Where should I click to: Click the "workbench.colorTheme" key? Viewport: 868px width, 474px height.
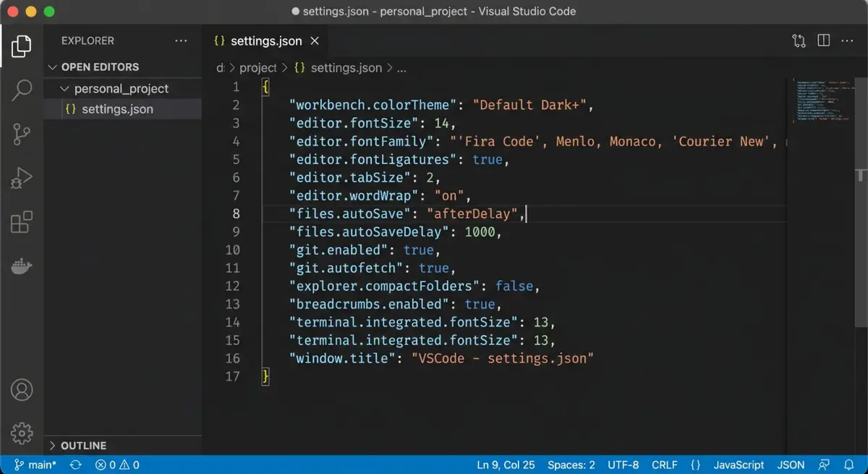(x=374, y=105)
